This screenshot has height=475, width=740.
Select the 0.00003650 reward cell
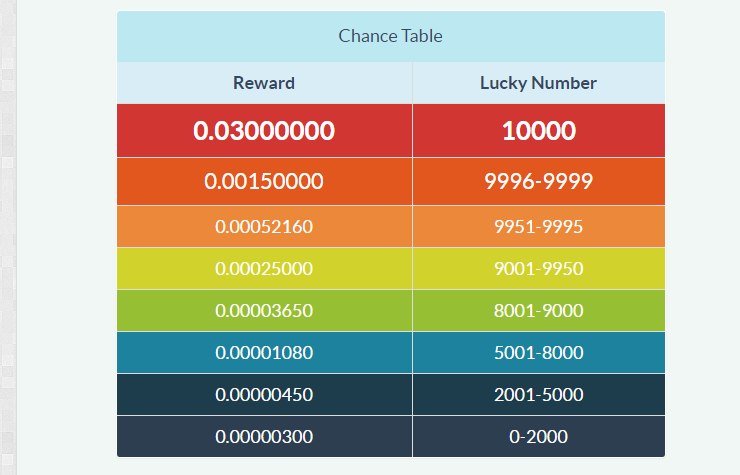pyautogui.click(x=264, y=311)
